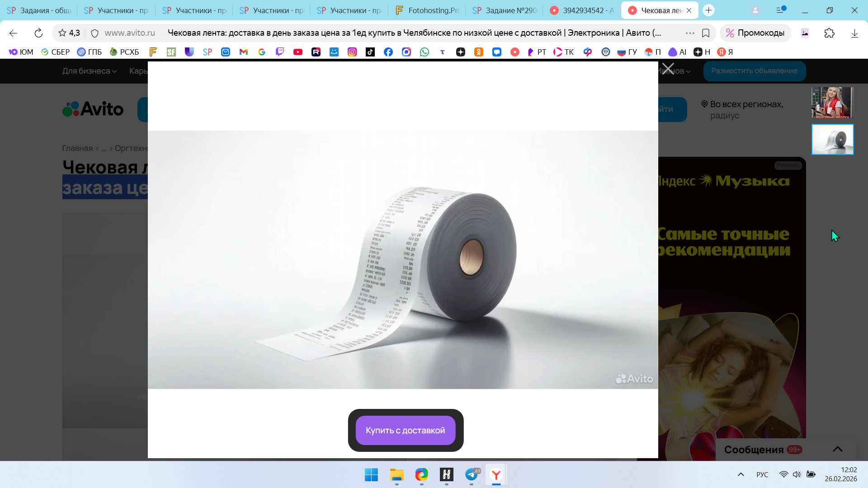Switch to the Задание №290 tab

pos(505,10)
